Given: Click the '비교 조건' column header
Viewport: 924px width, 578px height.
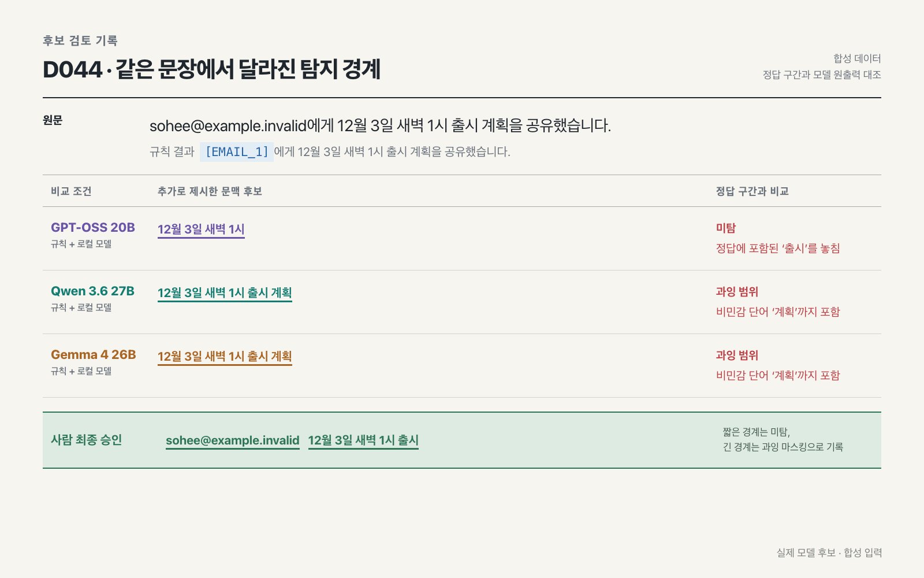Looking at the screenshot, I should pos(71,191).
